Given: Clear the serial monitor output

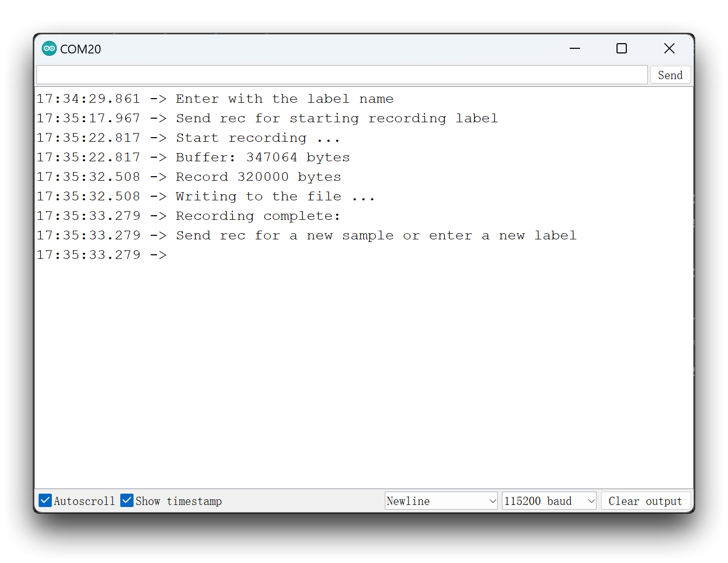Looking at the screenshot, I should point(645,501).
